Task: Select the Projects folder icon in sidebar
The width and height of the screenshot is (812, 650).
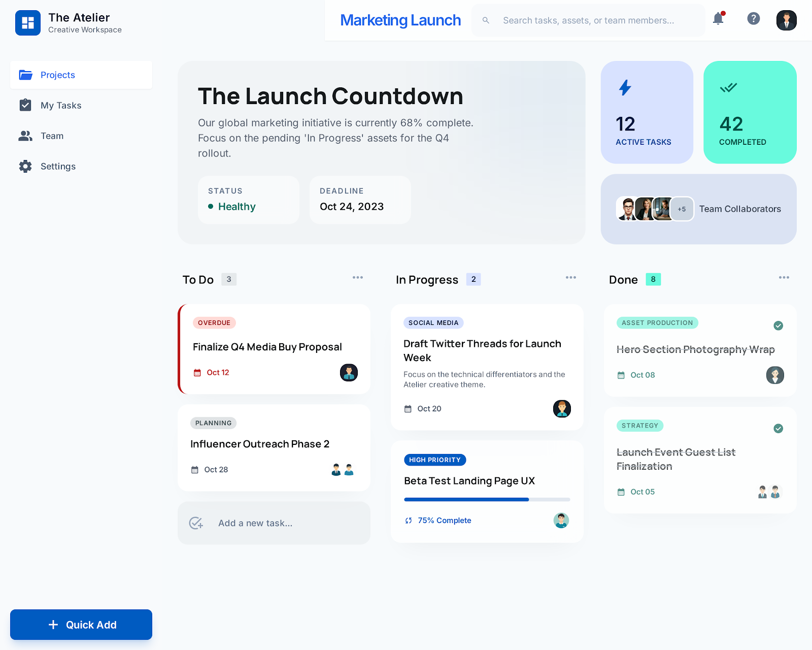Action: tap(25, 75)
